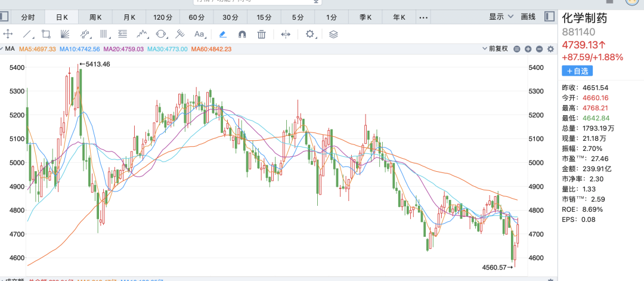The width and height of the screenshot is (644, 281).
Task: Click the MA5:4697.33 label
Action: click(x=37, y=49)
